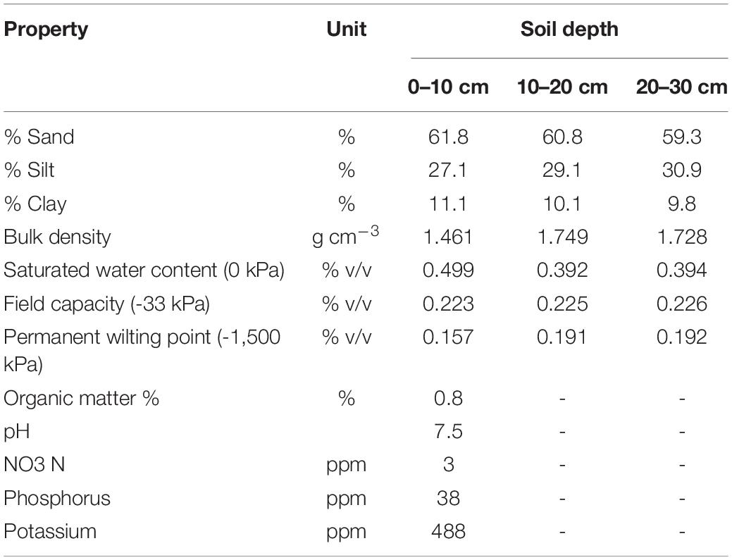Click the 30.9 silt value
The image size is (732, 560).
pyautogui.click(x=681, y=170)
